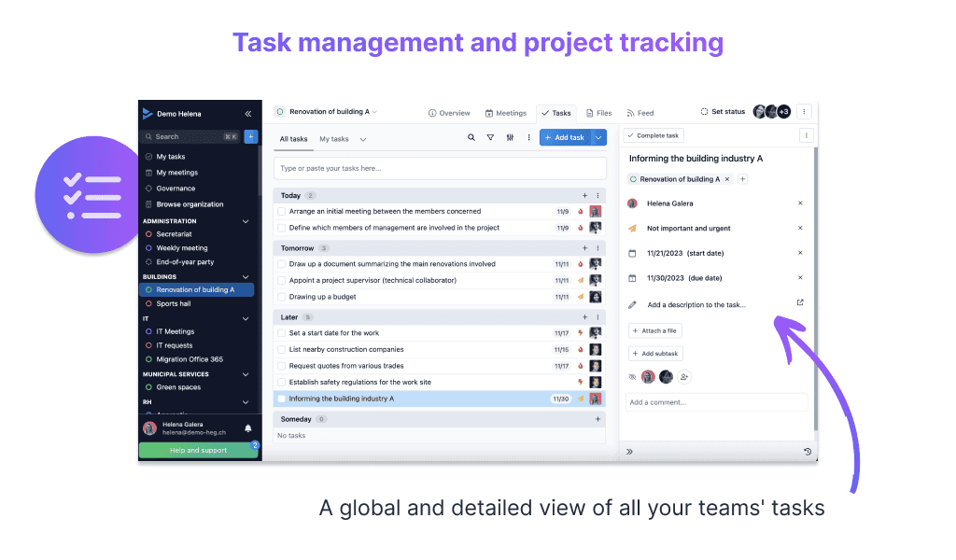Open detail panel more options menu

tap(806, 136)
